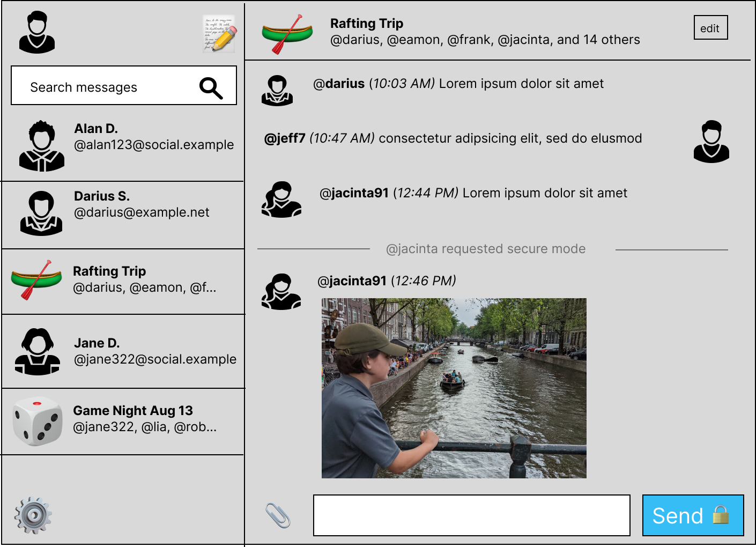This screenshot has height=547, width=756.
Task: Click @jacinta91 avatar beside 12:44 PM message
Action: [x=281, y=199]
